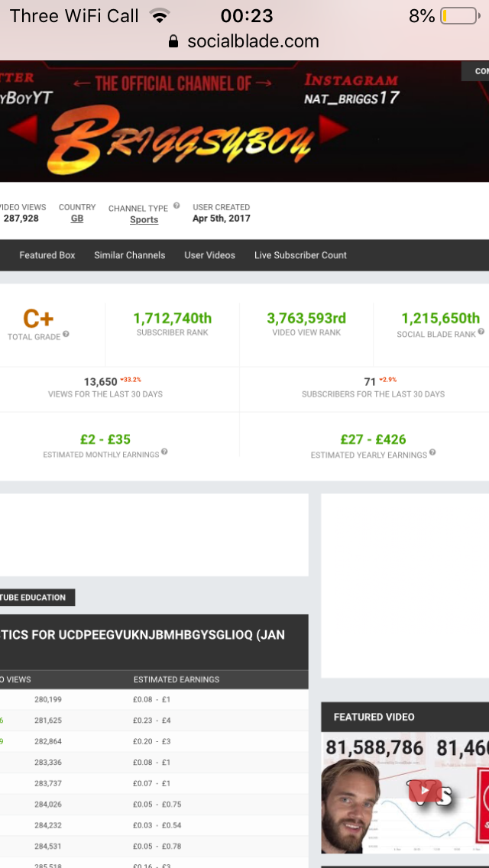Image resolution: width=489 pixels, height=868 pixels.
Task: Tap the 284,531 views table cell
Action: (48, 847)
